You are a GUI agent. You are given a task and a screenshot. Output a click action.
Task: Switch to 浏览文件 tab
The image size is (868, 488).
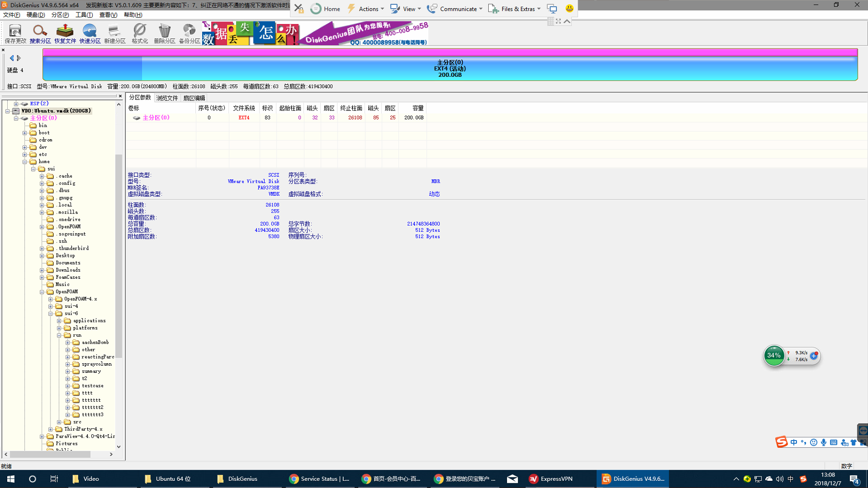[x=167, y=98]
